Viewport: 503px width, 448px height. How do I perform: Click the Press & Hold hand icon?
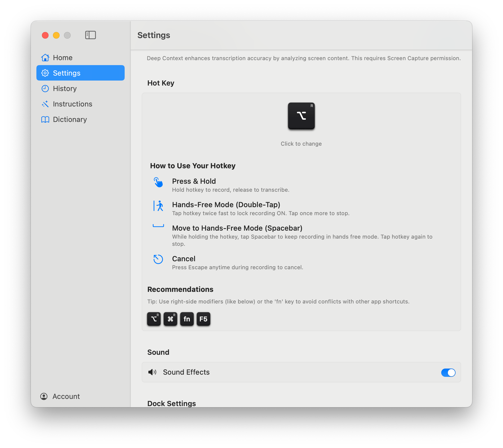158,182
